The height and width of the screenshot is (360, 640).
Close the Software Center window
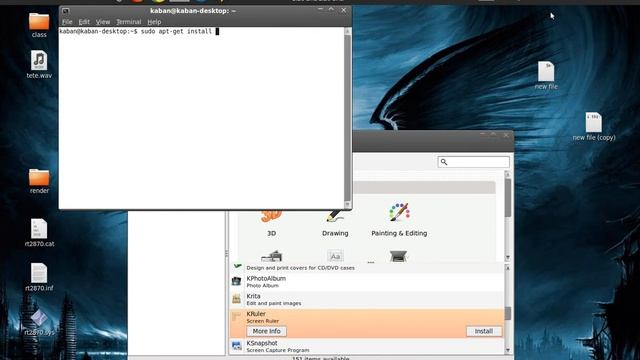click(x=506, y=135)
